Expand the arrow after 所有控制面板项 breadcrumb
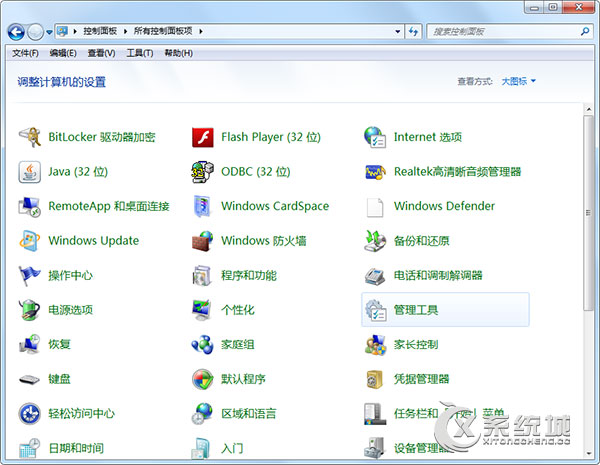Screen dimensions: 600x465 coord(201,31)
